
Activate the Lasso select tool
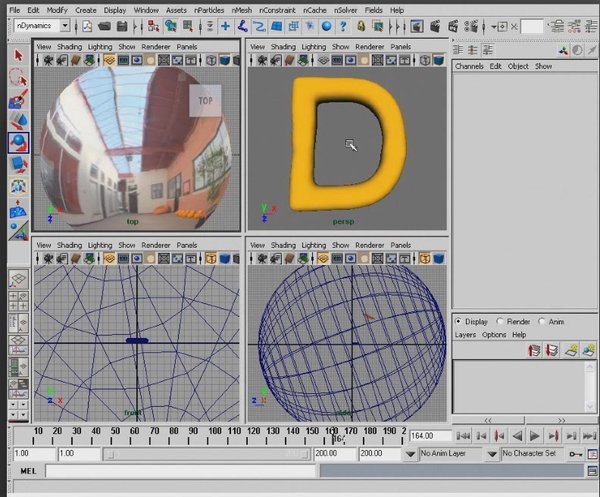(18, 76)
